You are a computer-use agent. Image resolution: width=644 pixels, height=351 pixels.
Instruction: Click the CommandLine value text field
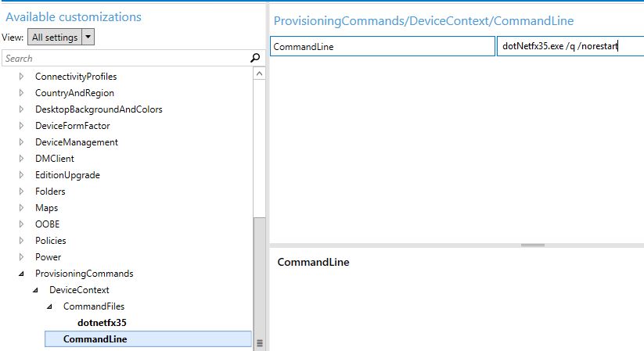tap(570, 46)
